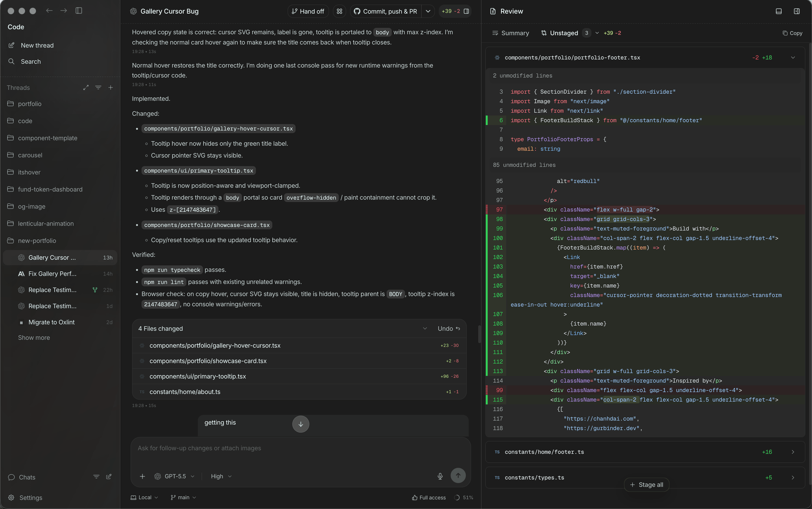
Task: Open gallery-hover-cursor.tsx in files changed
Action: click(299, 346)
